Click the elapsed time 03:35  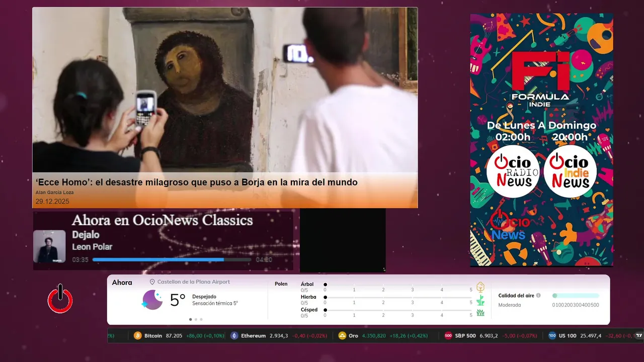[x=80, y=260]
